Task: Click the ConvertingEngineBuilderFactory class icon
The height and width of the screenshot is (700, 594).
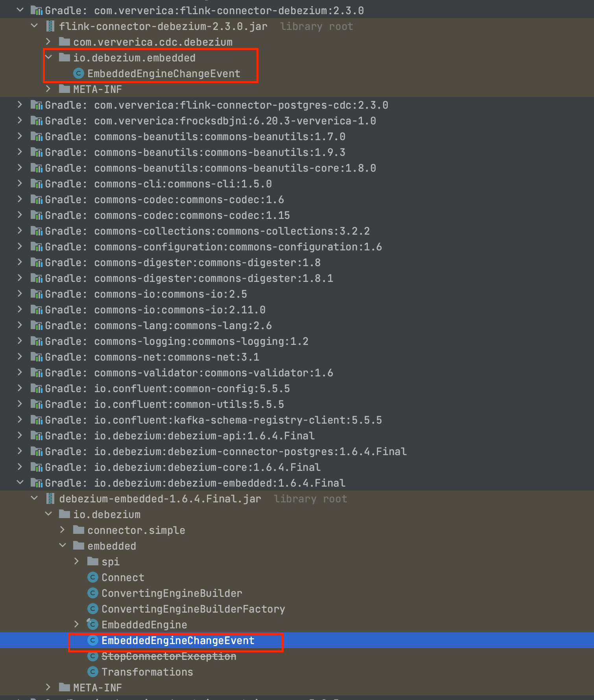Action: (x=93, y=609)
